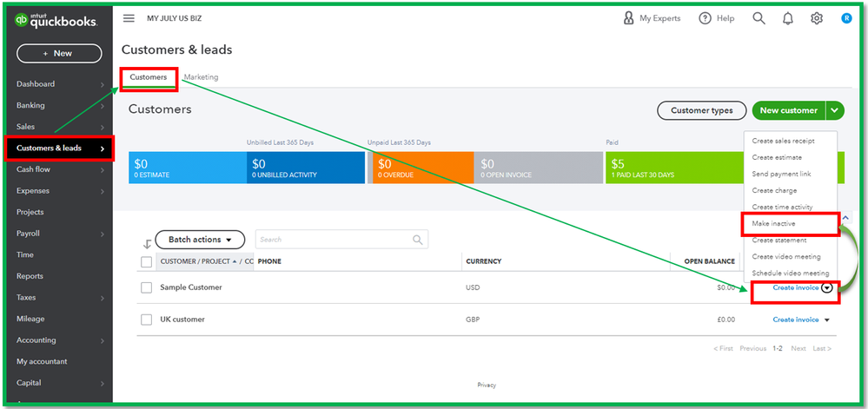
Task: Expand the Taxes sidebar item
Action: tap(103, 298)
